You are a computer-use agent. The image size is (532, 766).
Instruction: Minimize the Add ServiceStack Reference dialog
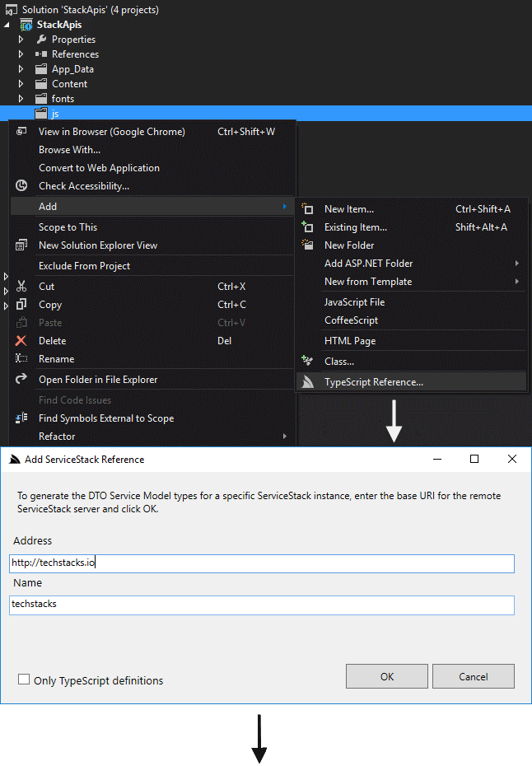437,459
